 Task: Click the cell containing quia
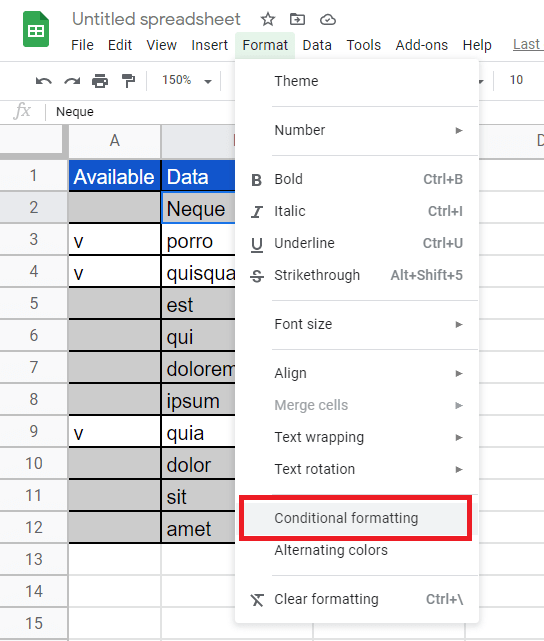click(x=199, y=432)
